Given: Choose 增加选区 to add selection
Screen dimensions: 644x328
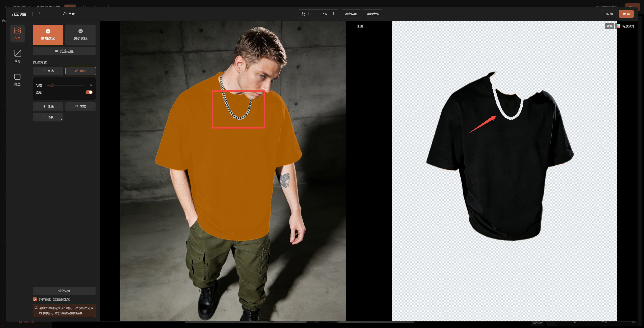Looking at the screenshot, I should tap(48, 35).
